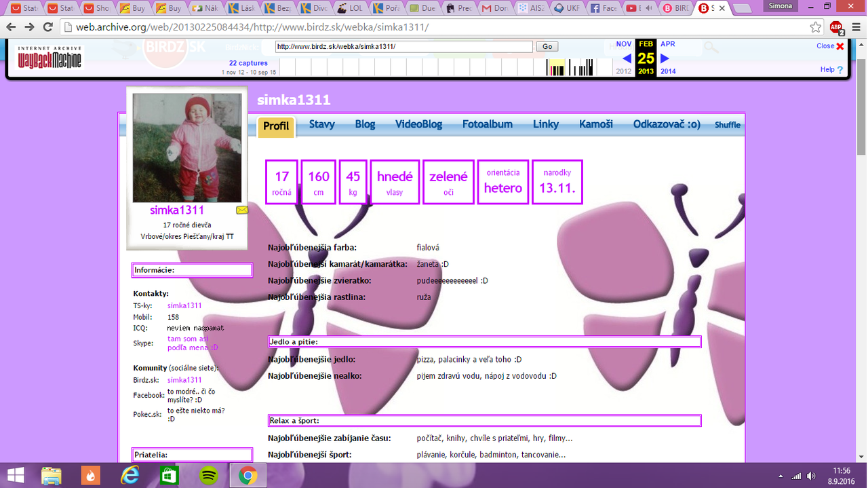
Task: Open the Blog tab
Action: coord(365,124)
